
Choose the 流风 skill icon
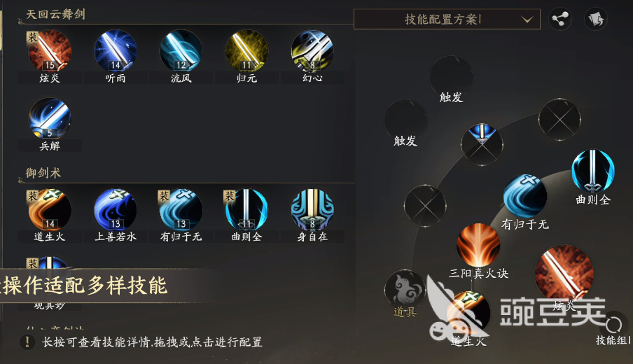pyautogui.click(x=181, y=51)
